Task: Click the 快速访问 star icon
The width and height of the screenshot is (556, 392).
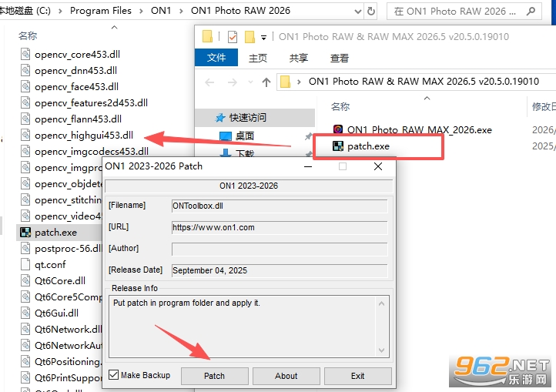Action: click(x=220, y=117)
